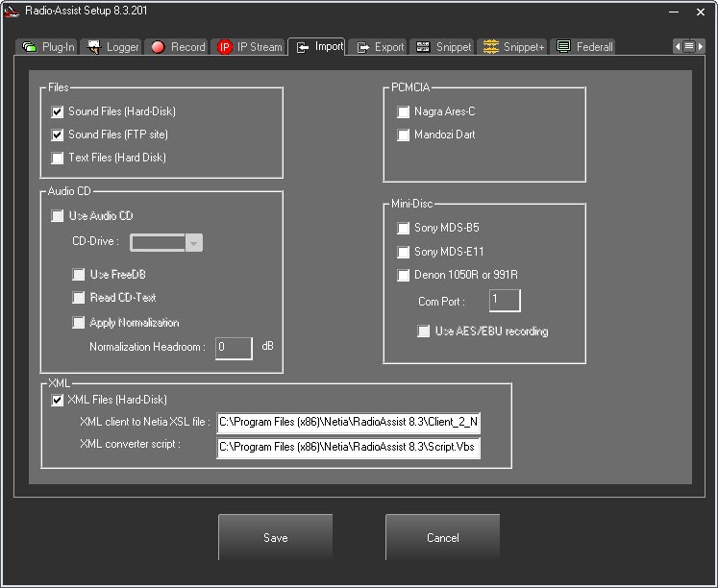The height and width of the screenshot is (588, 718).
Task: Click the Plug-In tab icon
Action: 30,47
